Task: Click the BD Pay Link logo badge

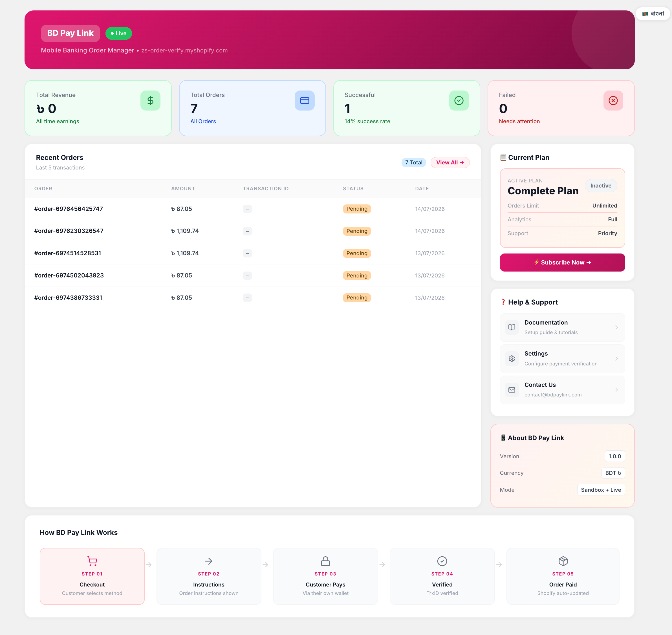Action: coord(70,33)
